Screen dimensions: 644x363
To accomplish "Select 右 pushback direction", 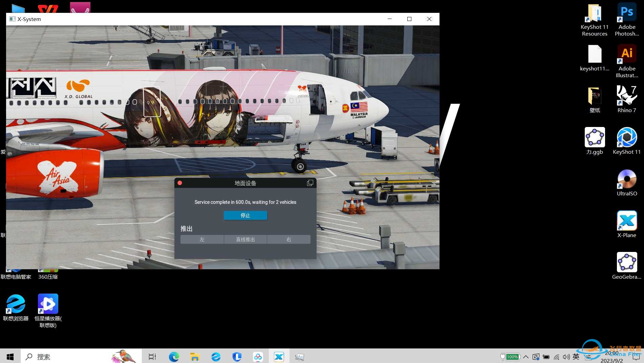I will pyautogui.click(x=289, y=239).
